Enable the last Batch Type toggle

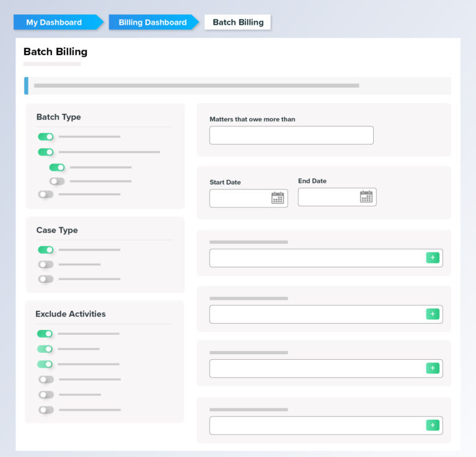[x=46, y=194]
